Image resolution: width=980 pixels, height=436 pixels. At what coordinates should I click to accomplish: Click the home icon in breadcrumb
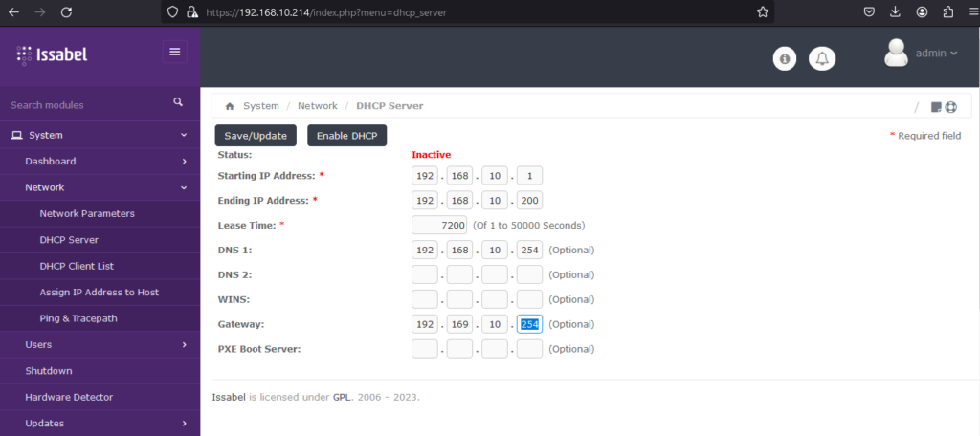click(229, 106)
